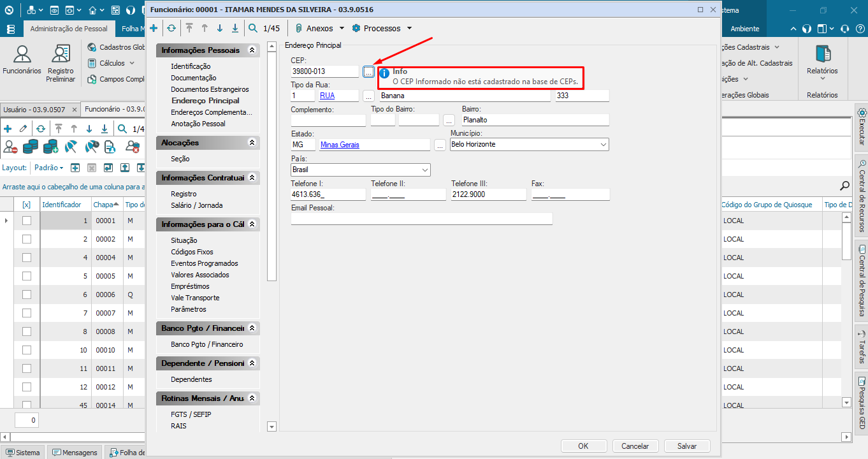Collapse the Dependente / Pensionista section
868x459 pixels.
coord(252,363)
